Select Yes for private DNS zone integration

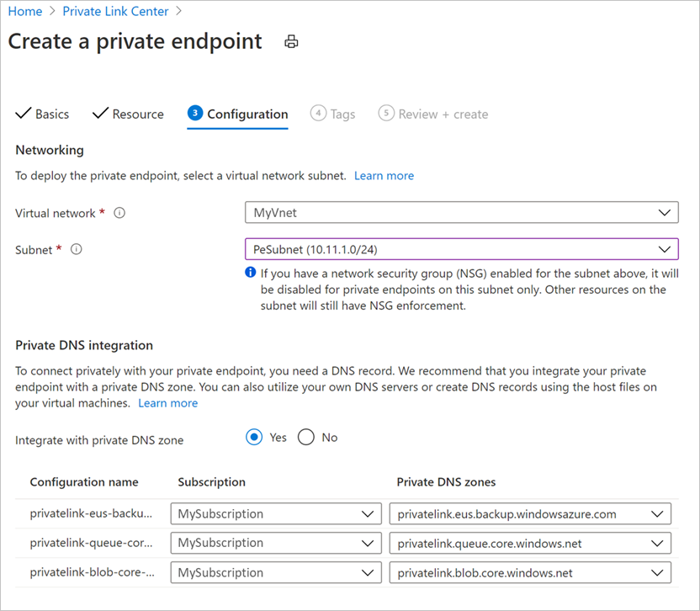254,438
